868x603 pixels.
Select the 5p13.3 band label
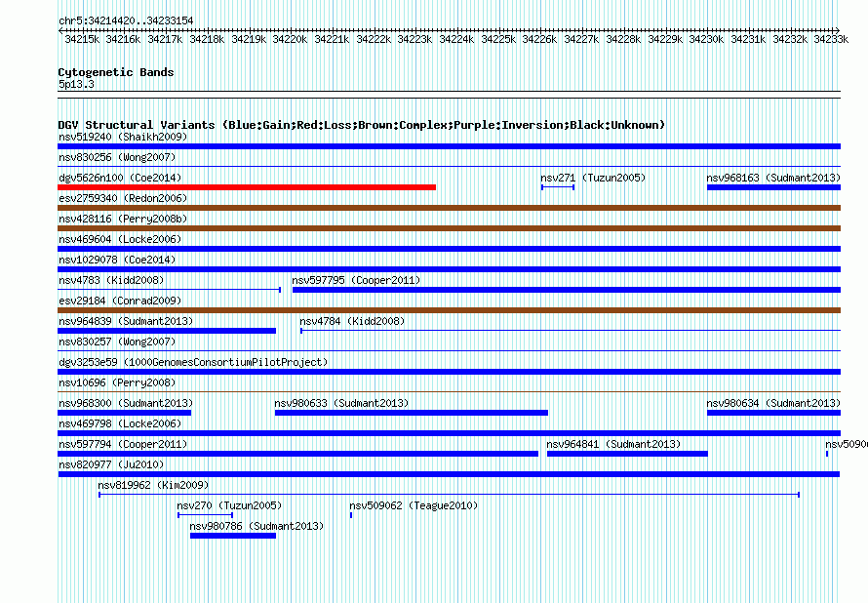[76, 84]
